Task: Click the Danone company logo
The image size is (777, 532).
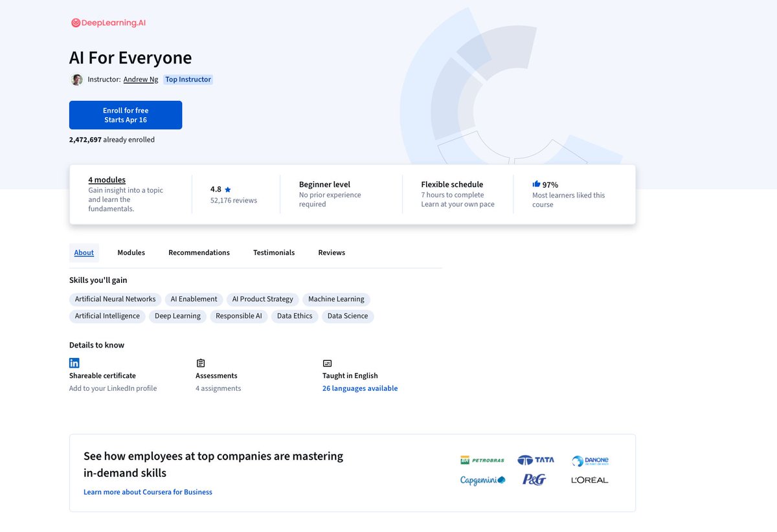Action: 590,461
